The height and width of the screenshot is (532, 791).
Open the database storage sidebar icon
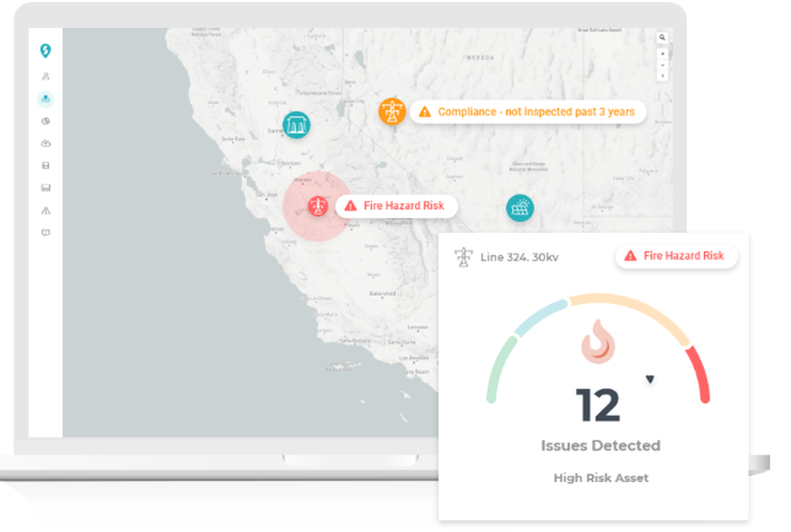[45, 165]
